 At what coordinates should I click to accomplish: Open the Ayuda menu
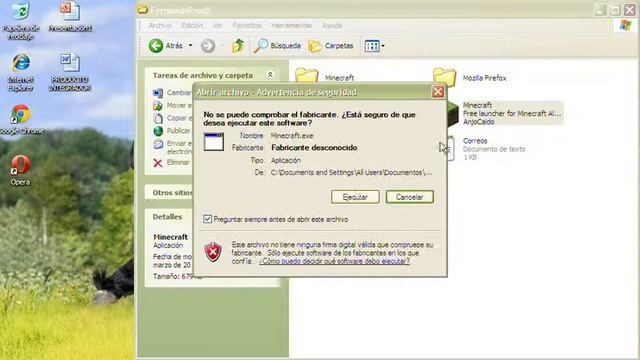(332, 25)
